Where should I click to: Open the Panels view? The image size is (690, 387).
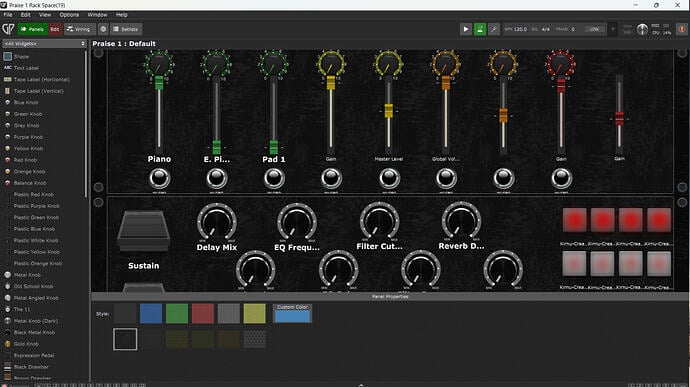[32, 29]
